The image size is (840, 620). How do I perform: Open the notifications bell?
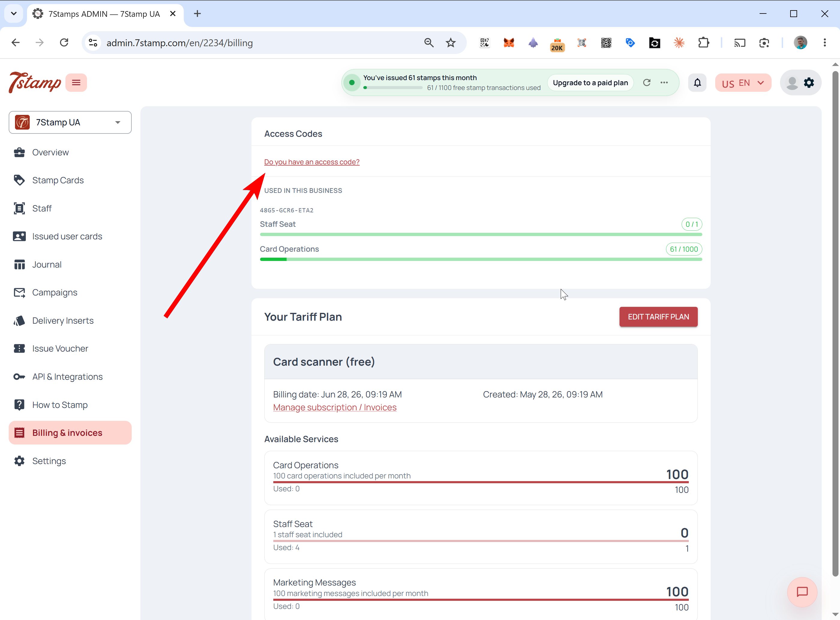pos(697,82)
